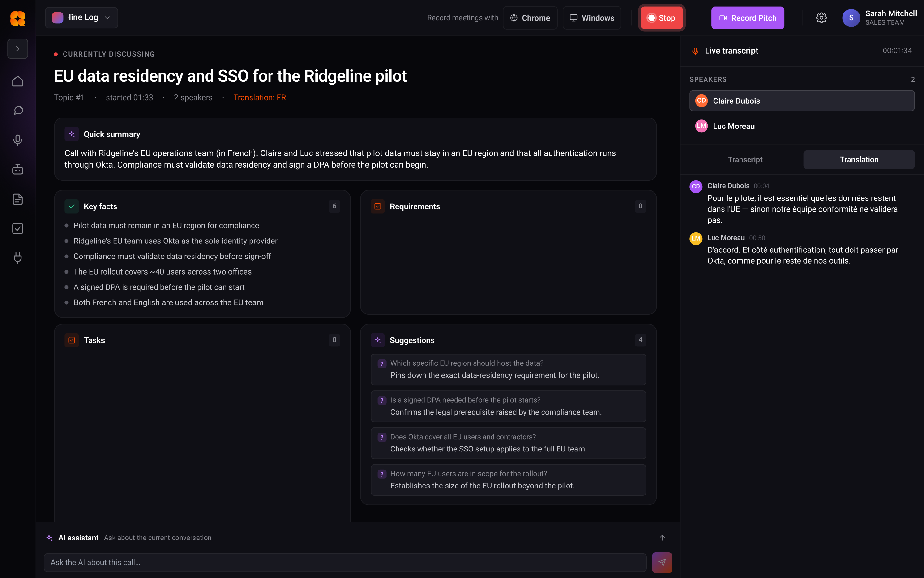The width and height of the screenshot is (924, 578).
Task: Select speaker Luc Moreau
Action: click(802, 126)
